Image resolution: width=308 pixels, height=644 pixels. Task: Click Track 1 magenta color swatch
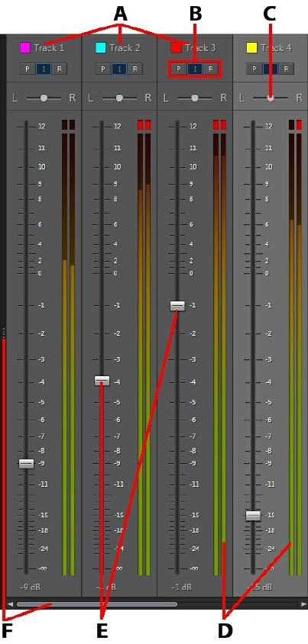pos(25,48)
